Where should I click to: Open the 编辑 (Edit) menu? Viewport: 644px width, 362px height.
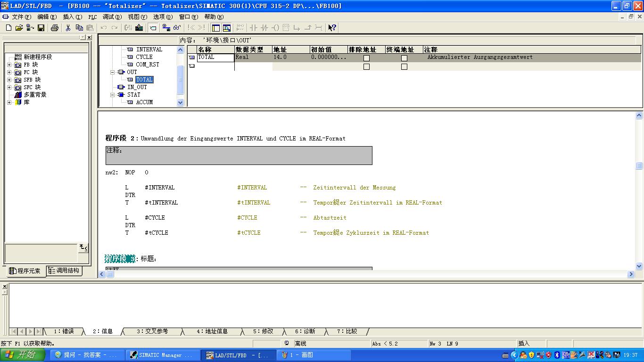pyautogui.click(x=47, y=17)
